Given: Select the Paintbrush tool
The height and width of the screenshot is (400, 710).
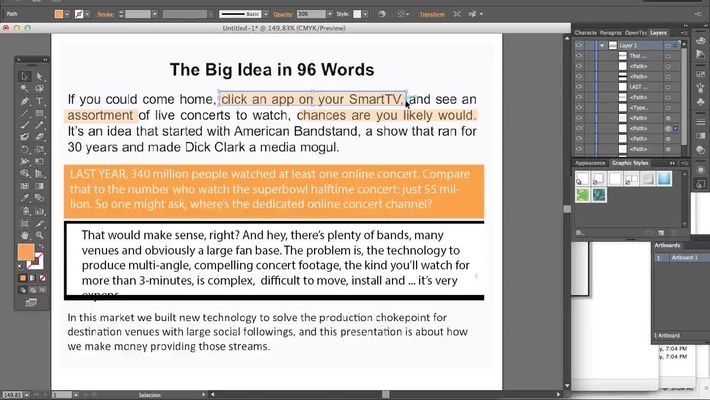Looking at the screenshot, I should [x=24, y=125].
